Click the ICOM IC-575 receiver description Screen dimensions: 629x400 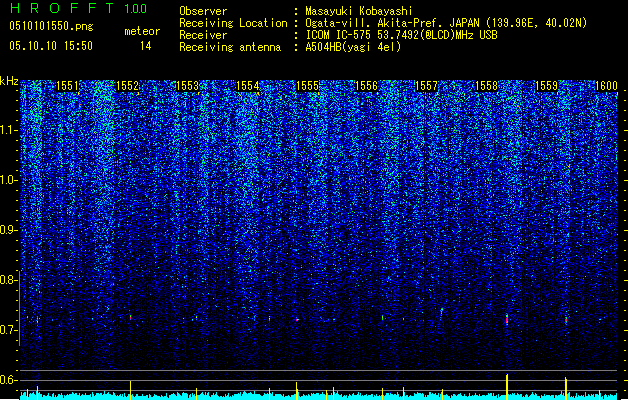click(401, 35)
